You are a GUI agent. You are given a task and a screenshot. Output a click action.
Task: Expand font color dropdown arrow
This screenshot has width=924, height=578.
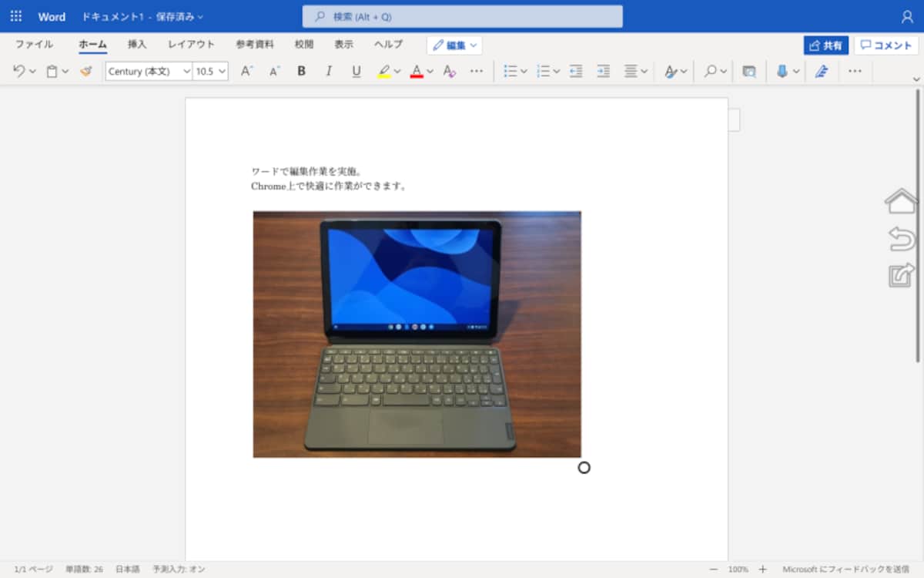click(430, 72)
